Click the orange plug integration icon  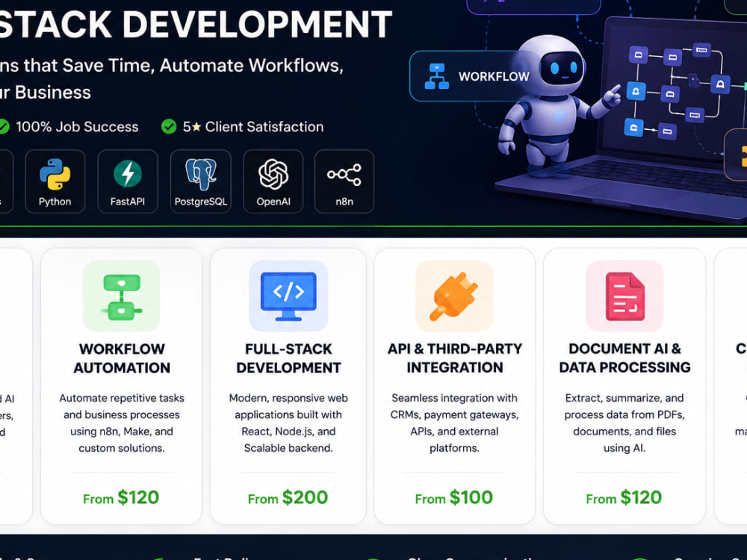454,296
